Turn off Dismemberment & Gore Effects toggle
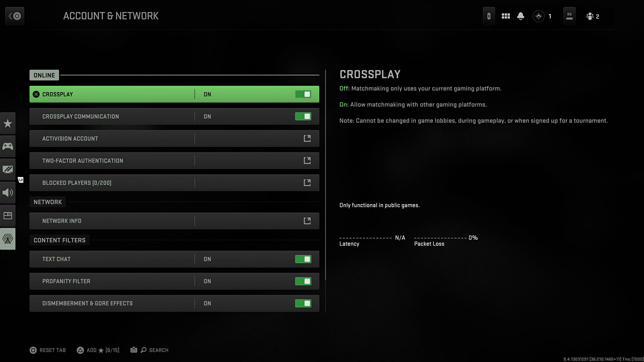The image size is (644, 362). click(303, 303)
